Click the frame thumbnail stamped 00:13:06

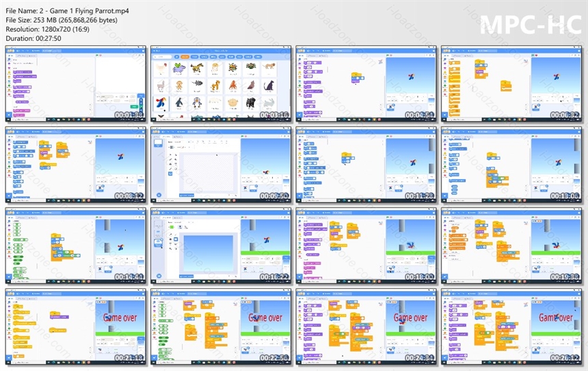(x=511, y=165)
